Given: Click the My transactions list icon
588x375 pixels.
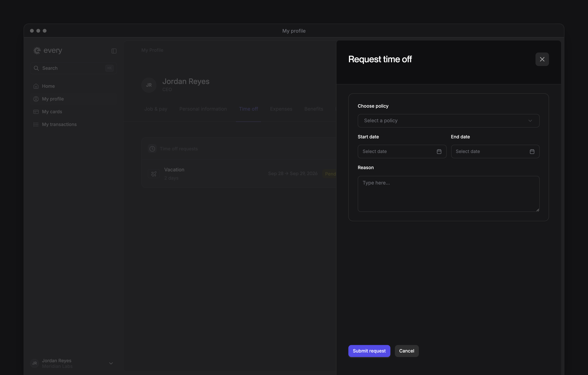Looking at the screenshot, I should pyautogui.click(x=36, y=124).
